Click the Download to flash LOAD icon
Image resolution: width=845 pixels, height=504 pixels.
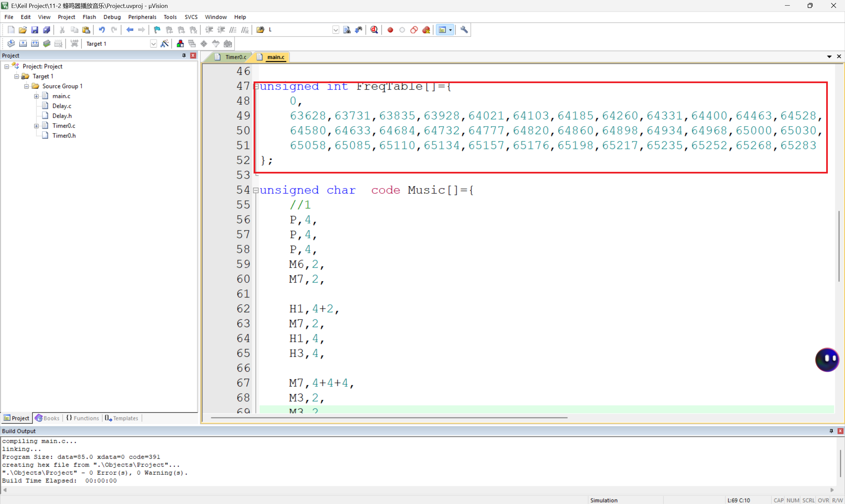coord(74,44)
